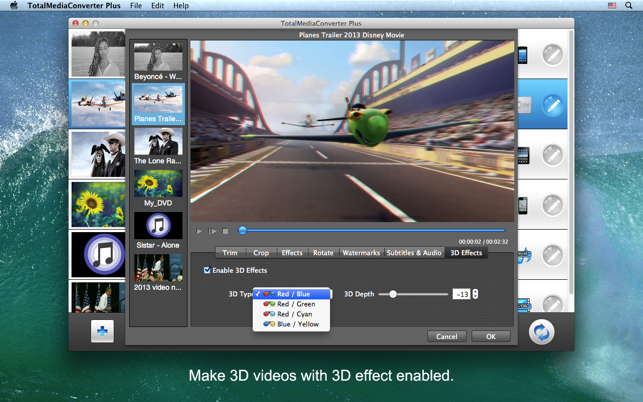Viewport: 643px width, 402px height.
Task: Uncheck Enable 3D Effects checkbox
Action: click(x=207, y=270)
